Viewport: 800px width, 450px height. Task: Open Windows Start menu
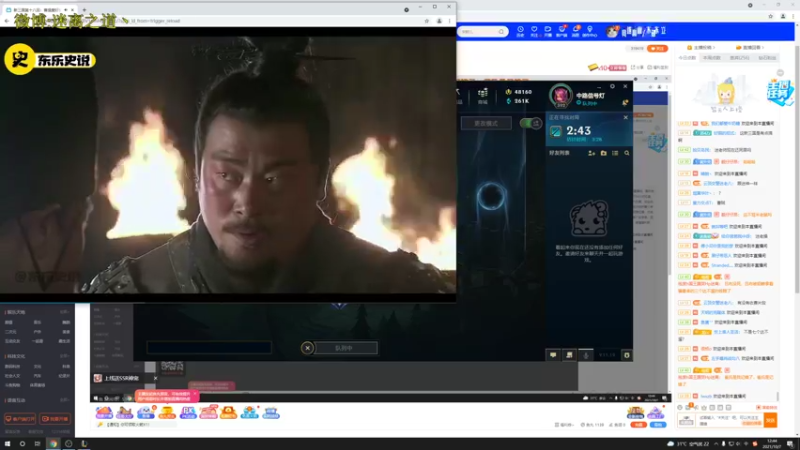pos(7,444)
